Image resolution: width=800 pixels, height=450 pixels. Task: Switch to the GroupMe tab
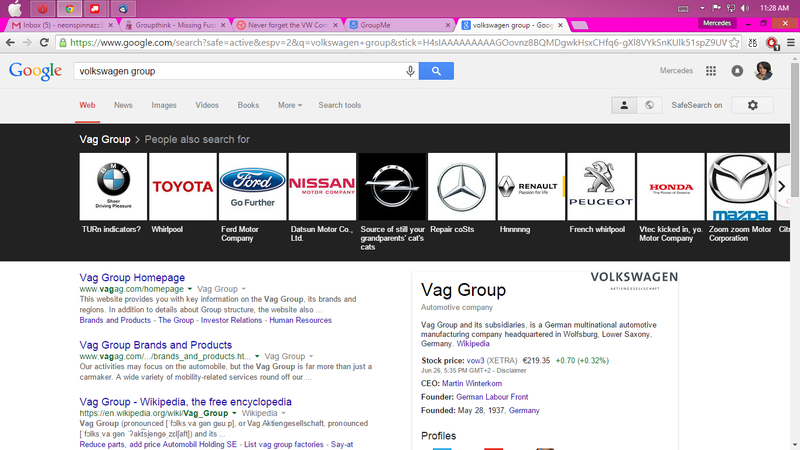(x=397, y=25)
